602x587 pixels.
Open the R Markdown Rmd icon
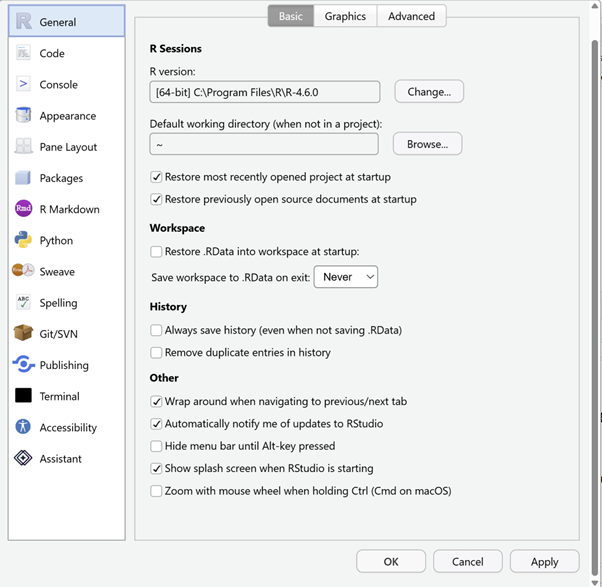(23, 209)
